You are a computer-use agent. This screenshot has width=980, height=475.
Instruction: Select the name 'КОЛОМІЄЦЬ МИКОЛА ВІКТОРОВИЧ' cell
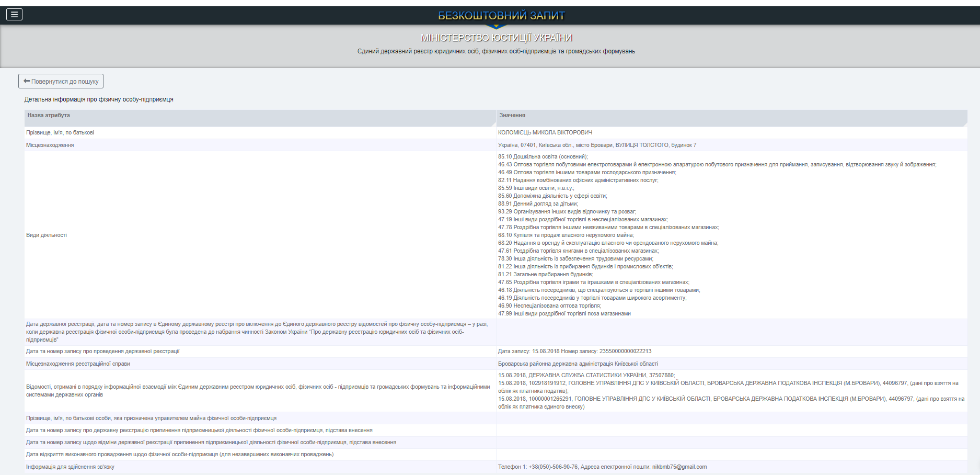(x=545, y=133)
